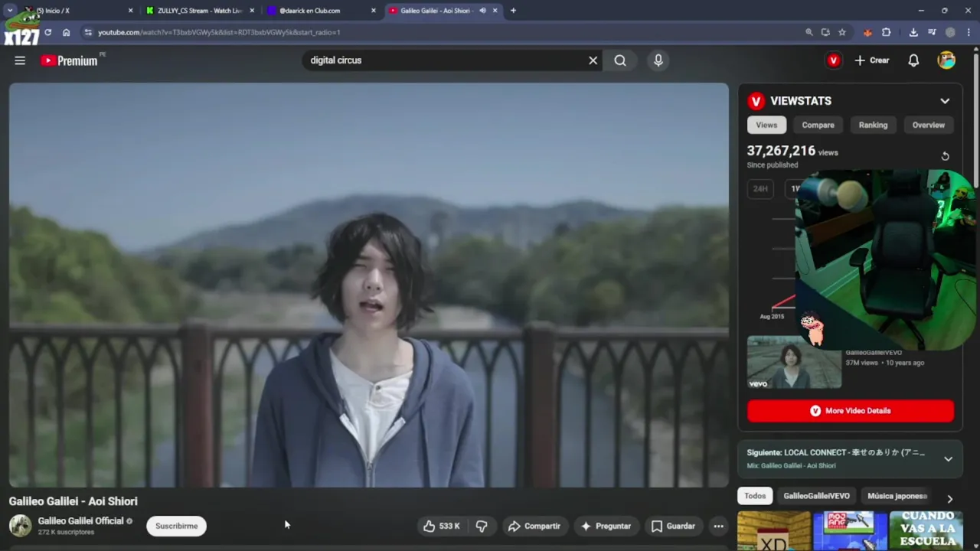Show more filter chips with right arrow
This screenshot has width=980, height=551.
pos(949,498)
